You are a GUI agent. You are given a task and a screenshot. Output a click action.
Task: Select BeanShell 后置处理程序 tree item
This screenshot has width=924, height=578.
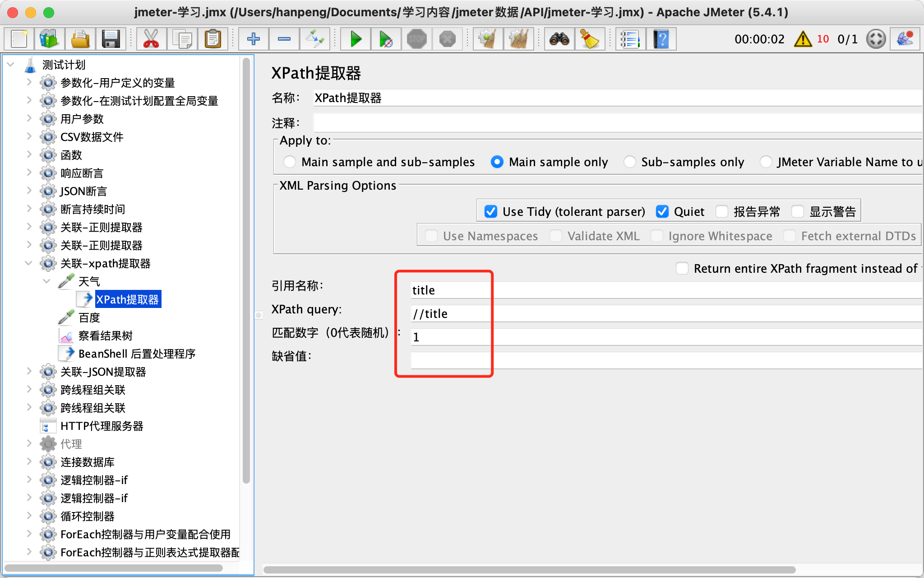pos(137,354)
